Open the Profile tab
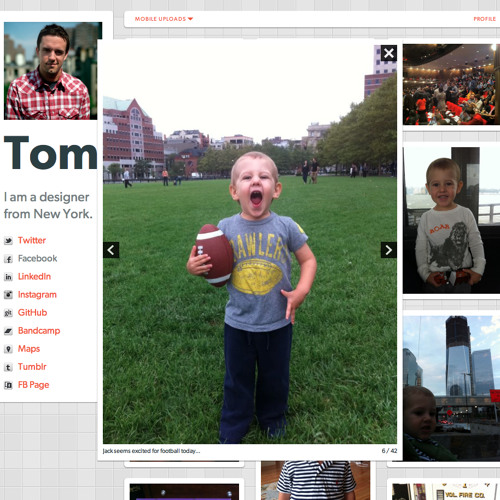This screenshot has width=500, height=500. (x=485, y=19)
